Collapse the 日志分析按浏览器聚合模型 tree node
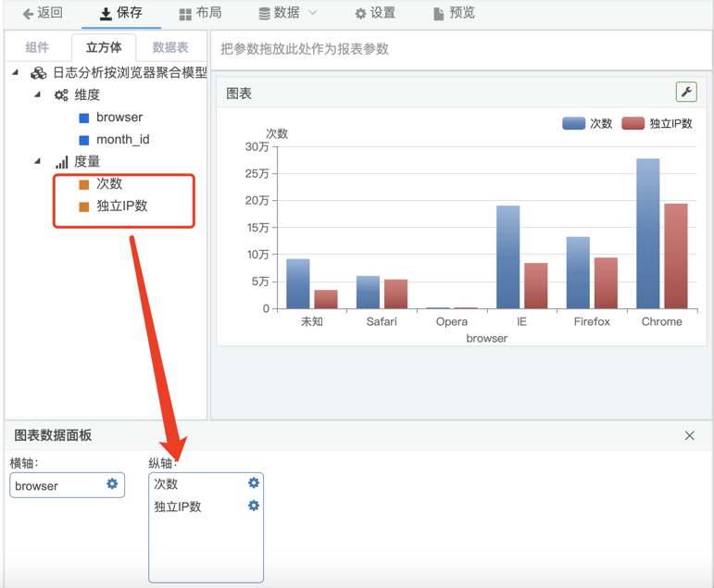 (x=16, y=72)
